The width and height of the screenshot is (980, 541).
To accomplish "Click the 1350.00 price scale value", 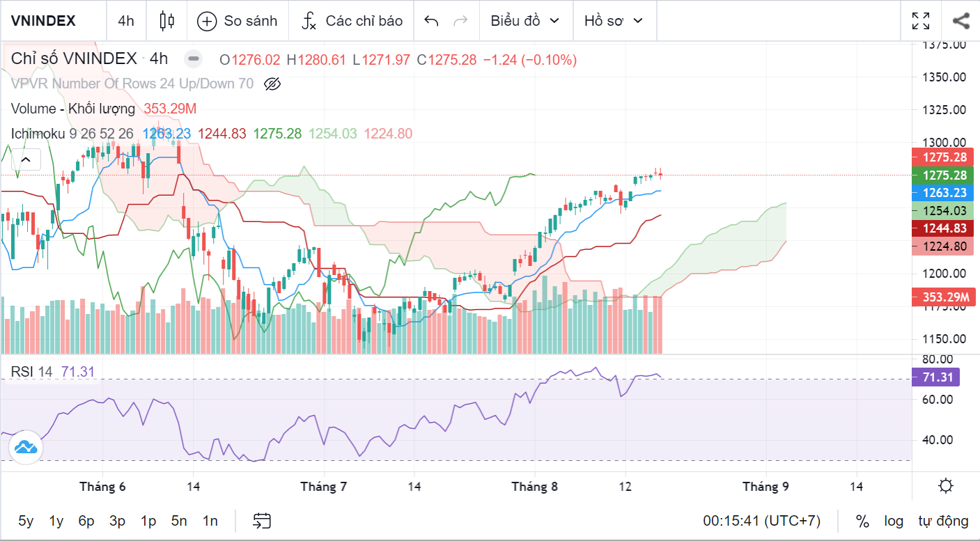I will click(944, 77).
